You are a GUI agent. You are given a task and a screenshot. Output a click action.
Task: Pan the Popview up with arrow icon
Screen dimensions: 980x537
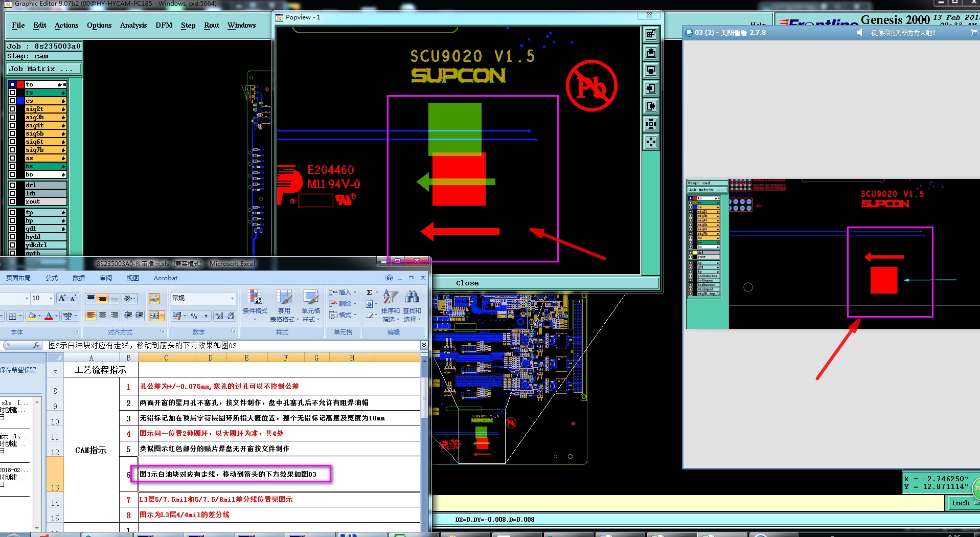651,53
